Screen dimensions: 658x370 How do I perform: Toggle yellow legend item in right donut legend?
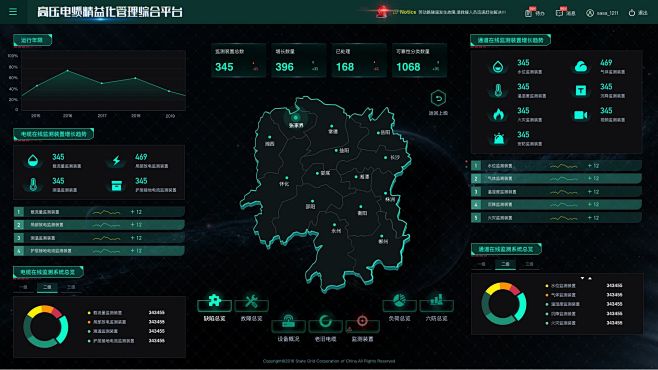click(x=561, y=286)
